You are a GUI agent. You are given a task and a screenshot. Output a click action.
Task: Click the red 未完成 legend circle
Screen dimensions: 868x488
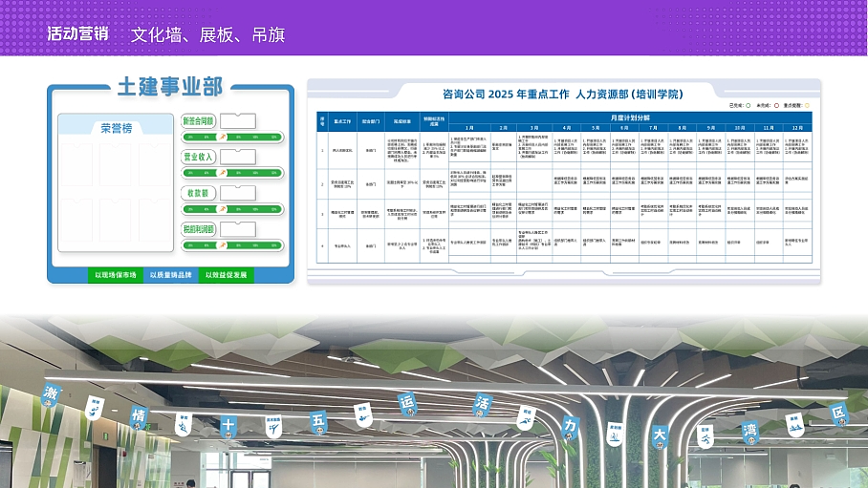pyautogui.click(x=776, y=105)
